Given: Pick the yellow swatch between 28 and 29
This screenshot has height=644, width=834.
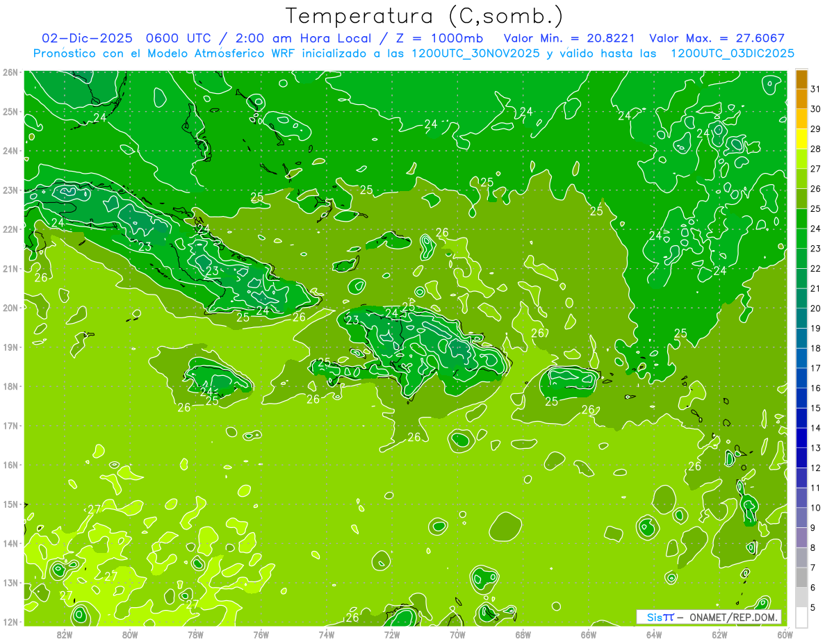Looking at the screenshot, I should [x=801, y=139].
